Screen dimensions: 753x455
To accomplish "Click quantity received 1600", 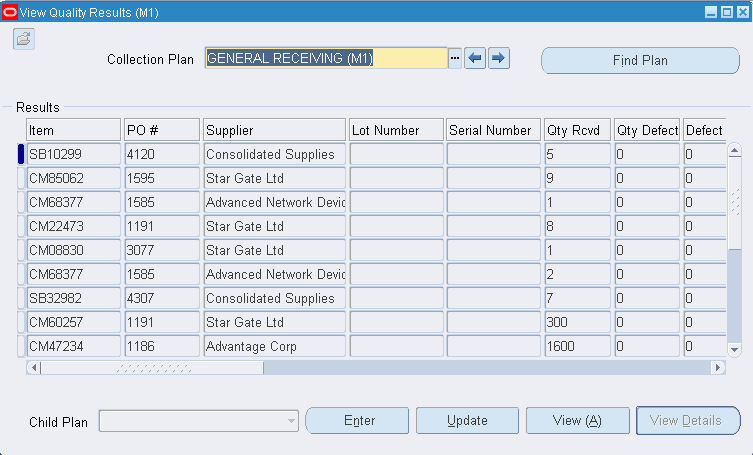I will click(577, 346).
